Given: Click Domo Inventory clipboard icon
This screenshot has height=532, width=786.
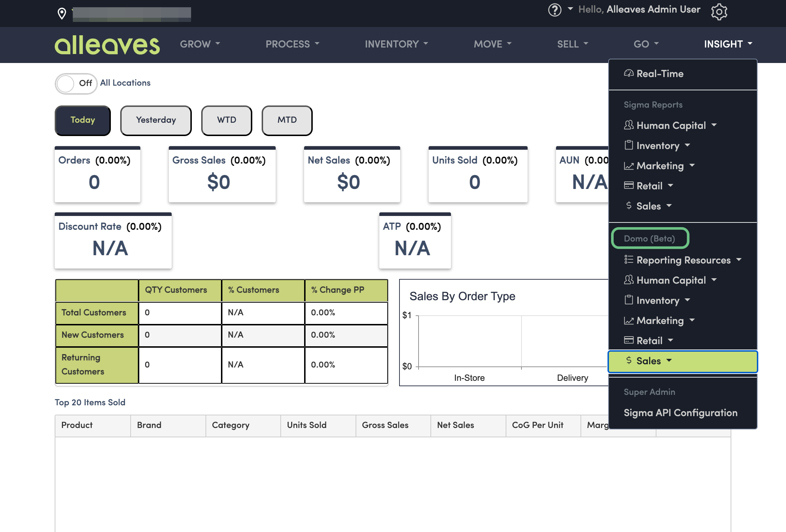Looking at the screenshot, I should (x=629, y=300).
